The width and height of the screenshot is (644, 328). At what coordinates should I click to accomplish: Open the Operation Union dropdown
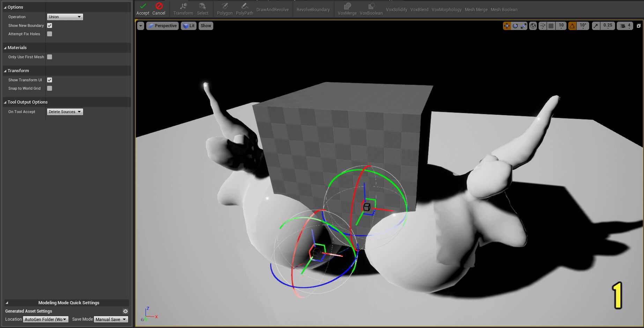65,17
